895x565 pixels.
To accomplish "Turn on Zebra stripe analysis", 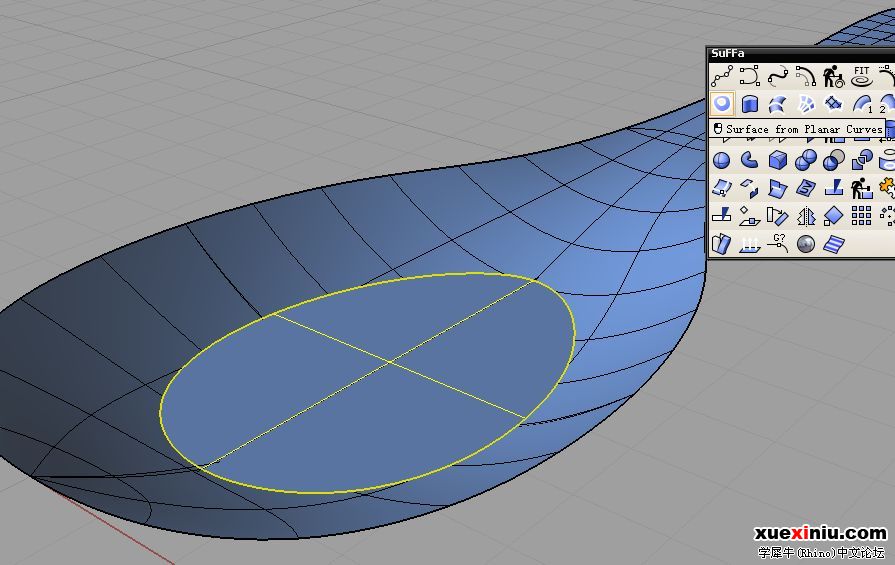I will 833,244.
